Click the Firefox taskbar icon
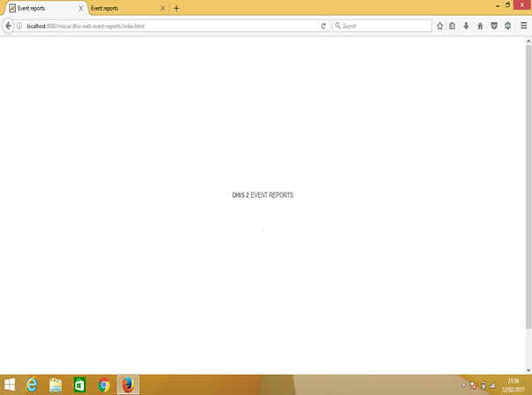 pyautogui.click(x=128, y=384)
